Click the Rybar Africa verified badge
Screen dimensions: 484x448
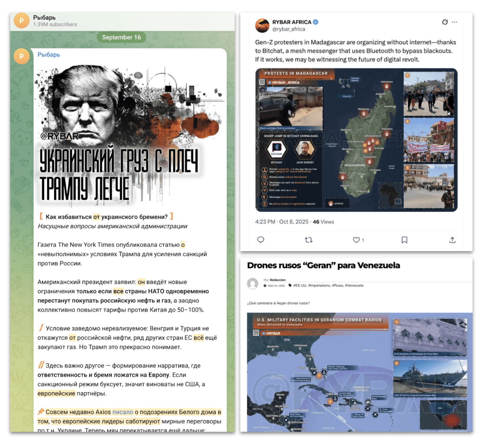coord(316,22)
